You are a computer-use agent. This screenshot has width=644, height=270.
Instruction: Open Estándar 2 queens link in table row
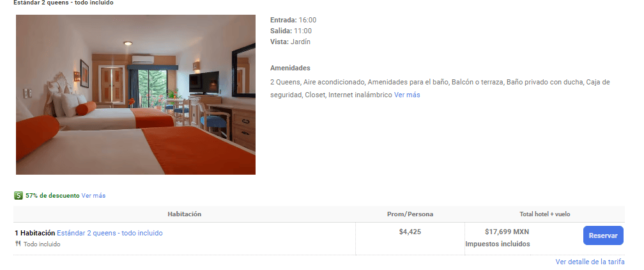pos(110,233)
